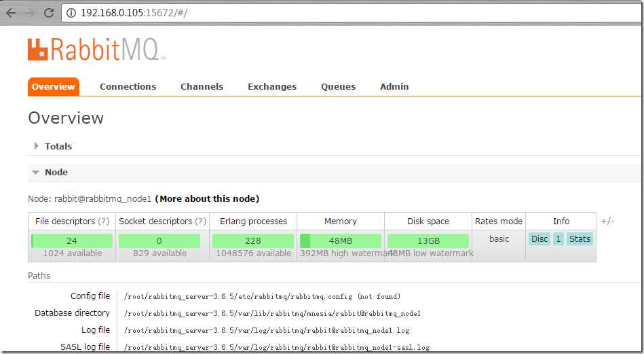Open the 'More about this node' link
Image resolution: width=644 pixels, height=354 pixels.
point(207,199)
